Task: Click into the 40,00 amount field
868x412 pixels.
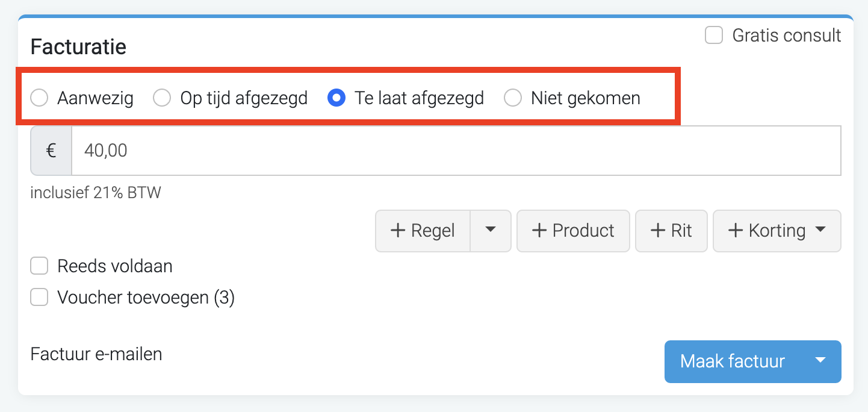Action: coord(456,151)
